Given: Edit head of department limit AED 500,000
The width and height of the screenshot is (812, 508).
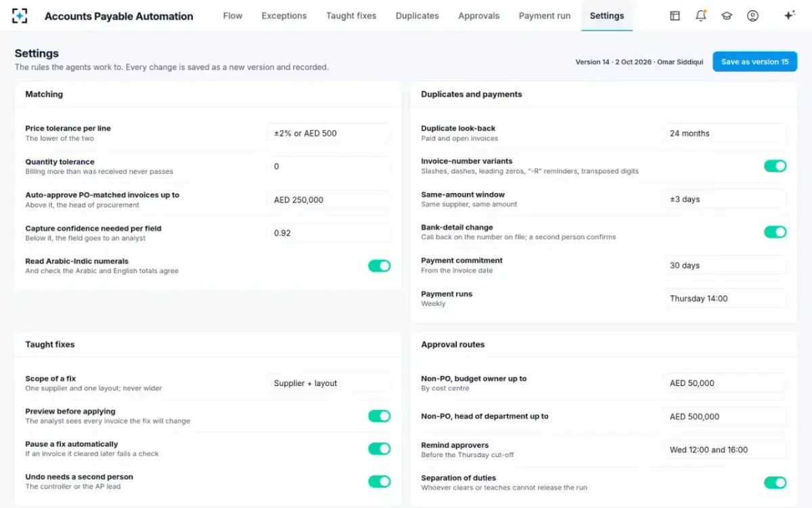Looking at the screenshot, I should [x=725, y=417].
